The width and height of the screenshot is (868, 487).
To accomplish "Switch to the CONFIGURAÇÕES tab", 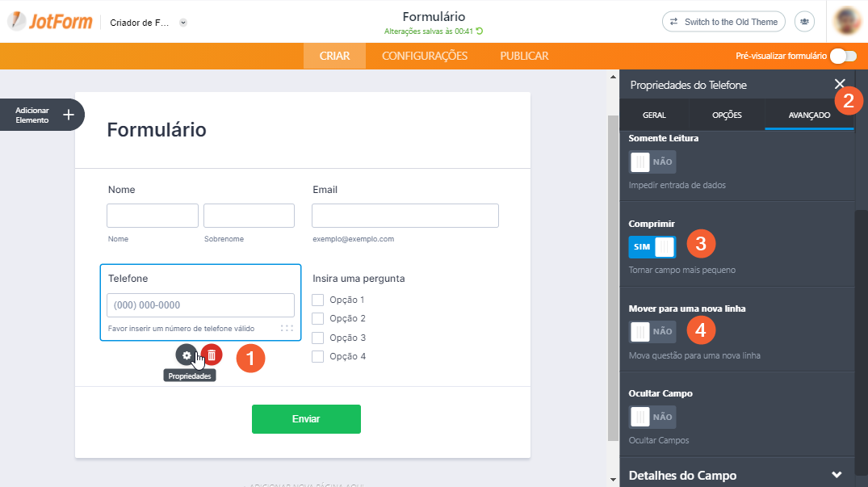I will pos(425,56).
